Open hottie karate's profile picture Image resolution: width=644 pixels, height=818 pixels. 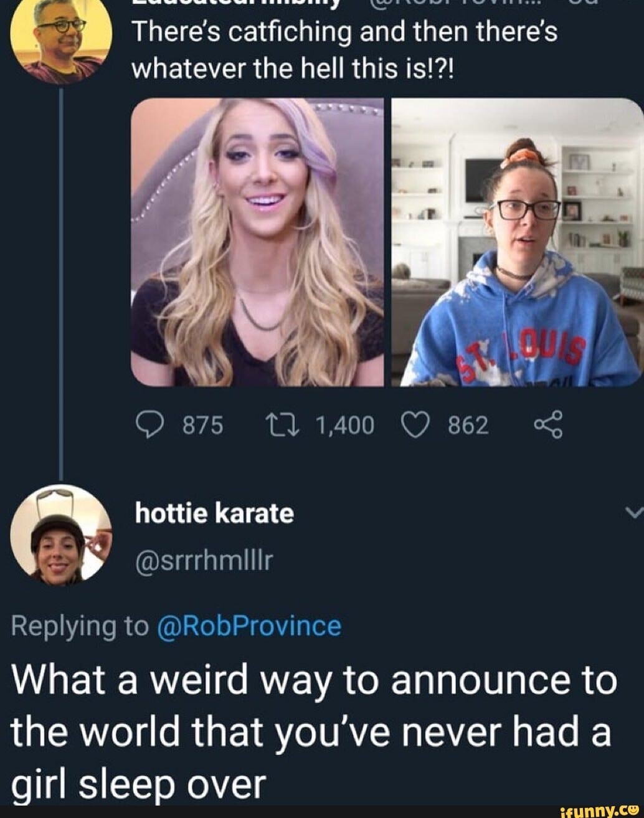[x=60, y=535]
